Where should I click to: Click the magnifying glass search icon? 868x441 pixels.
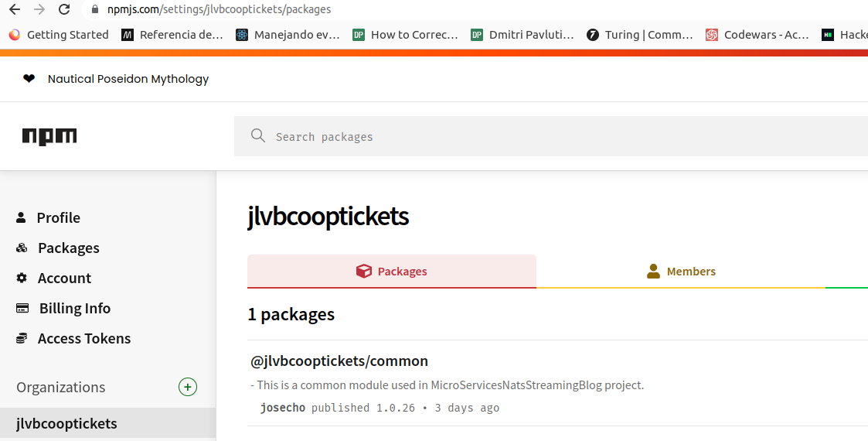pyautogui.click(x=258, y=135)
